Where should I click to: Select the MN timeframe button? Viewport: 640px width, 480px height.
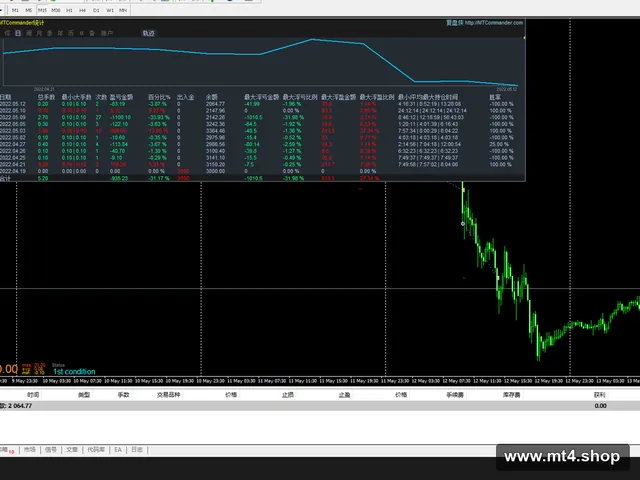pyautogui.click(x=123, y=10)
